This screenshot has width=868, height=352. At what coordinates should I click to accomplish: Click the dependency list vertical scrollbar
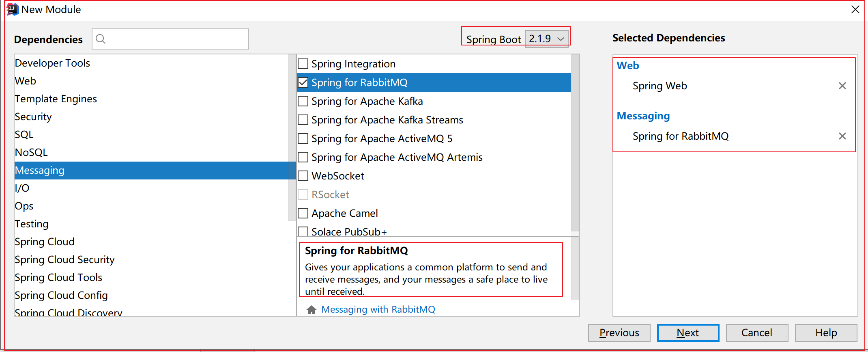tap(575, 143)
